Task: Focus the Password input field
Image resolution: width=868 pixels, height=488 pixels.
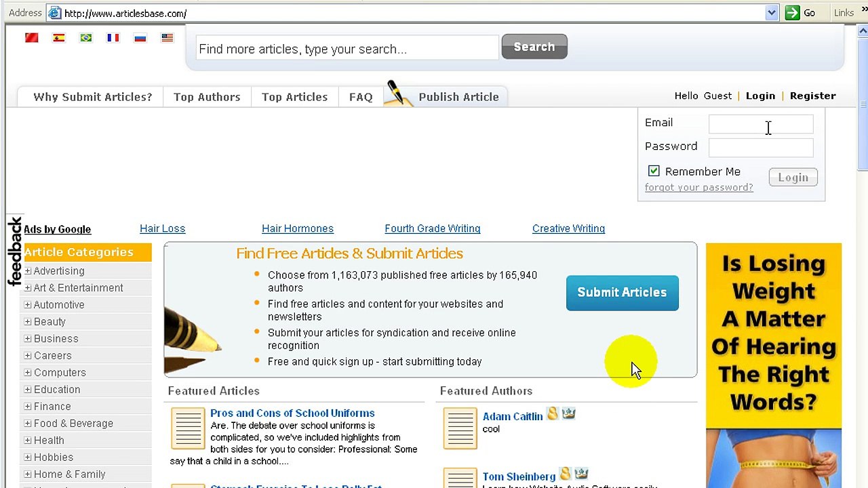Action: 761,147
